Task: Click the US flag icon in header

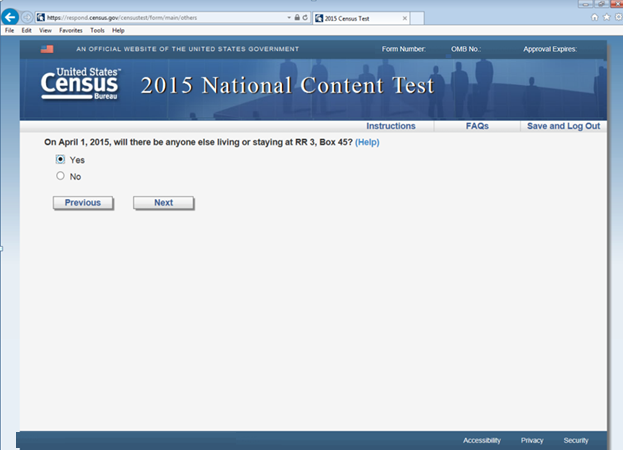Action: [x=47, y=49]
